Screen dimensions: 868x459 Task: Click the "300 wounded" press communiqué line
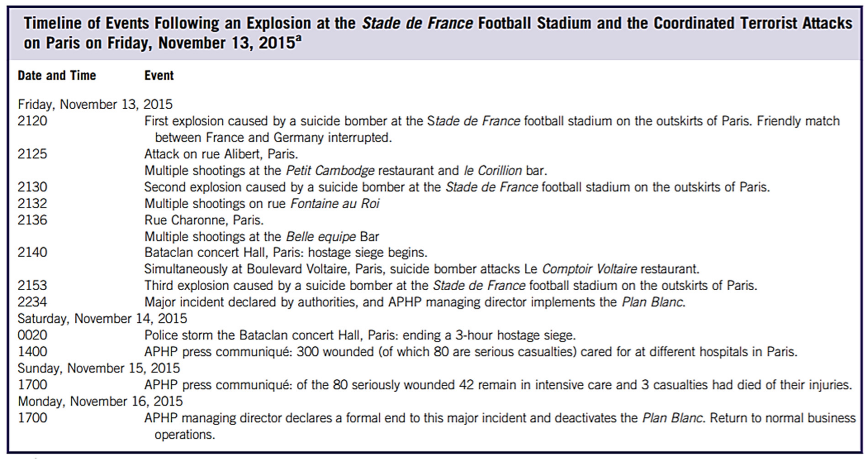[x=471, y=352]
